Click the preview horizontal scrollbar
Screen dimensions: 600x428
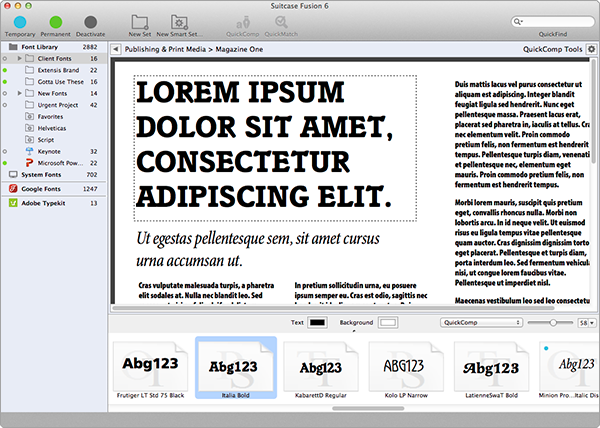[333, 308]
